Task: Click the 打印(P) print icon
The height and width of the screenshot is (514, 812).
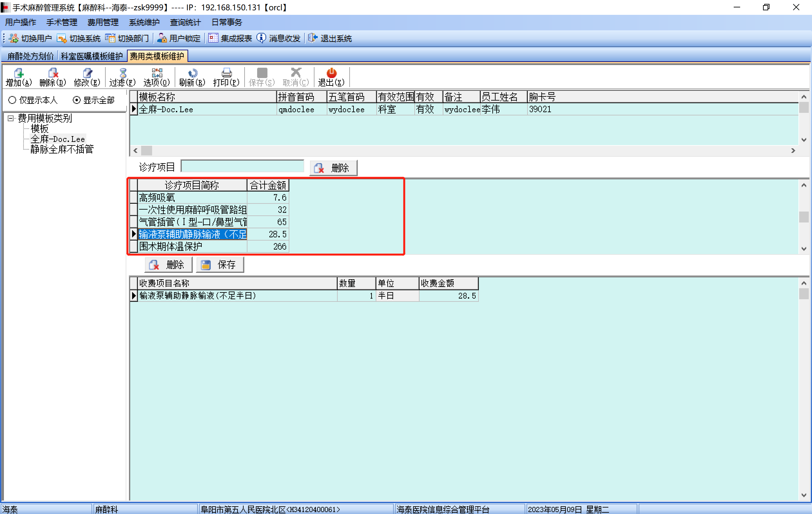Action: tap(226, 73)
